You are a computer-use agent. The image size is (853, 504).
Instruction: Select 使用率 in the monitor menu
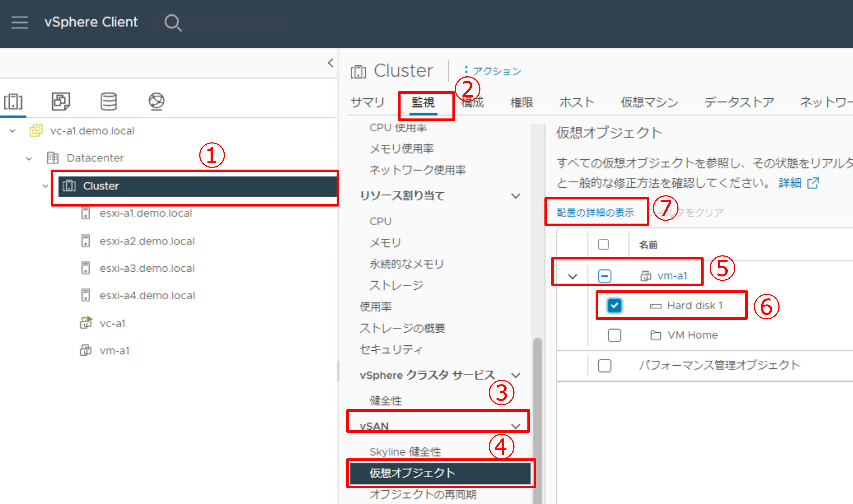375,307
